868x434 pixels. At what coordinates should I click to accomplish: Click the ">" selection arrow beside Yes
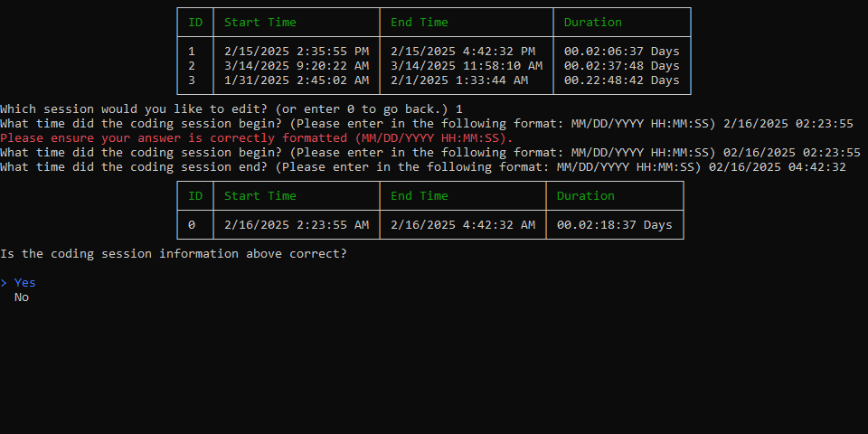coord(4,283)
